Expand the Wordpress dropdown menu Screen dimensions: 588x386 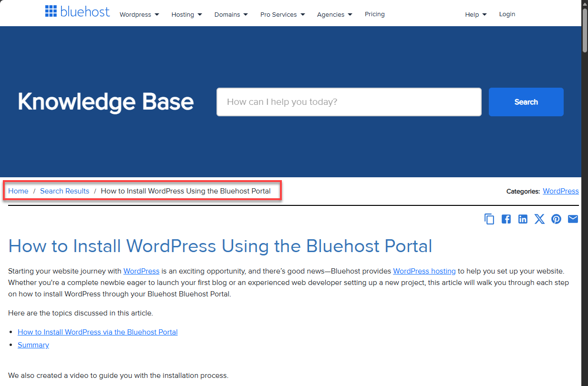tap(139, 15)
